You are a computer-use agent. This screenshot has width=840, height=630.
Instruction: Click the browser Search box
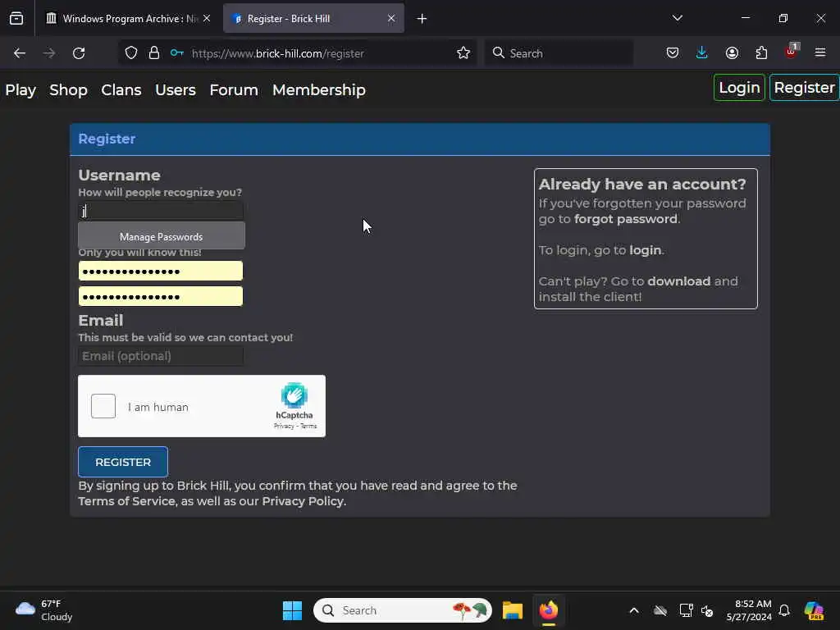[559, 53]
